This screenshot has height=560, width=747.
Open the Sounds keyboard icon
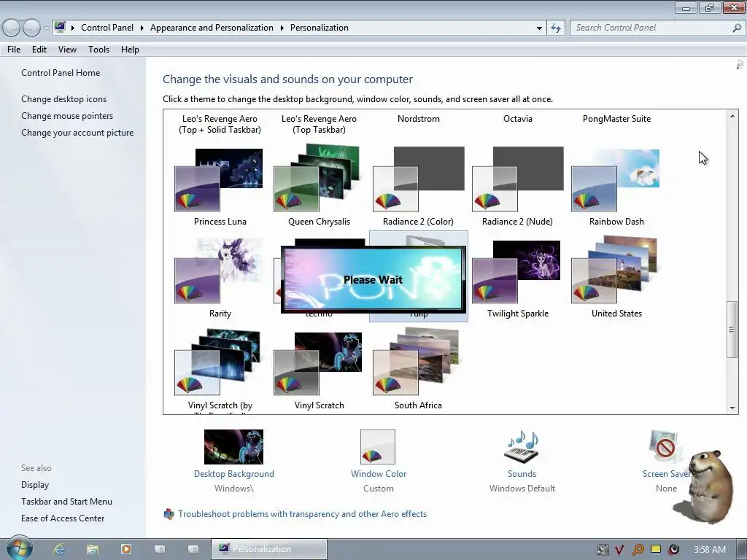pyautogui.click(x=521, y=447)
